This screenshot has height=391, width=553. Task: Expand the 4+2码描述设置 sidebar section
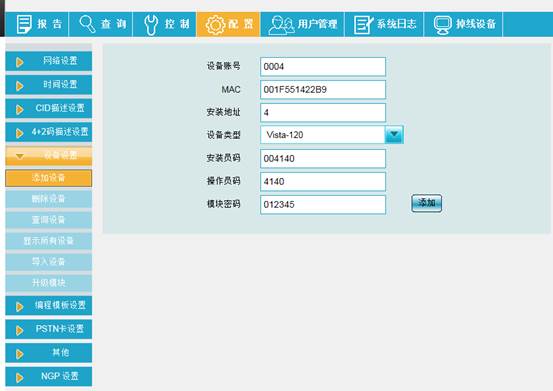coord(49,132)
